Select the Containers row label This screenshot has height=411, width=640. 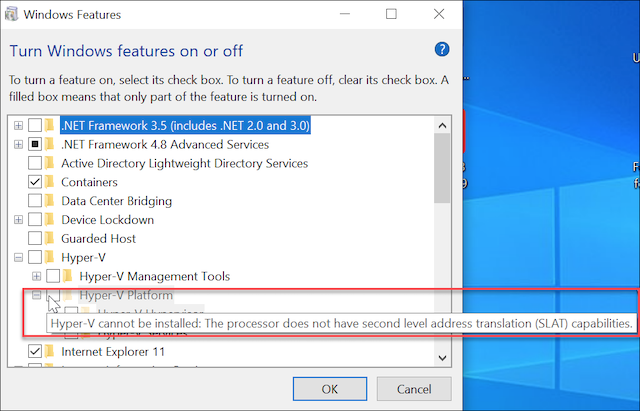[x=89, y=182]
